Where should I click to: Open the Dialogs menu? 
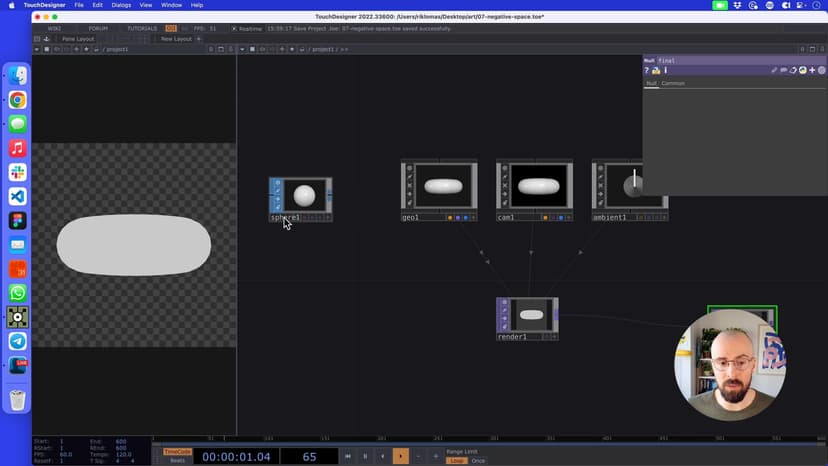[x=121, y=5]
